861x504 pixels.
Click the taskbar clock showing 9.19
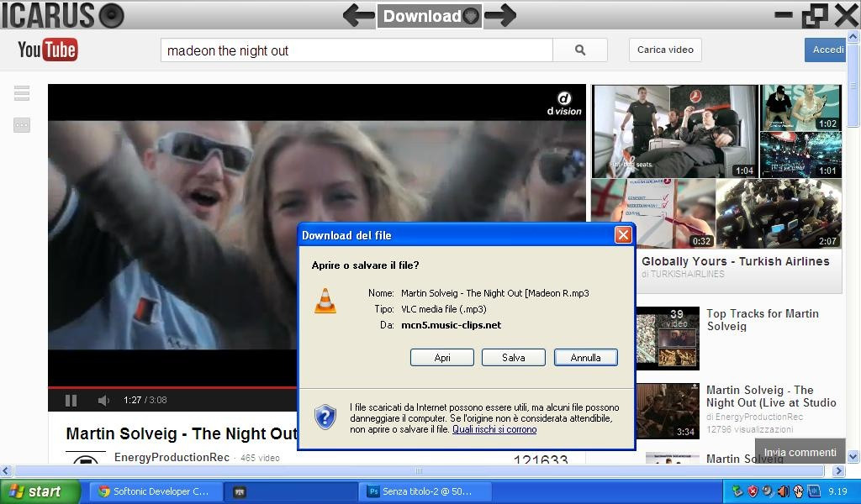(x=838, y=491)
